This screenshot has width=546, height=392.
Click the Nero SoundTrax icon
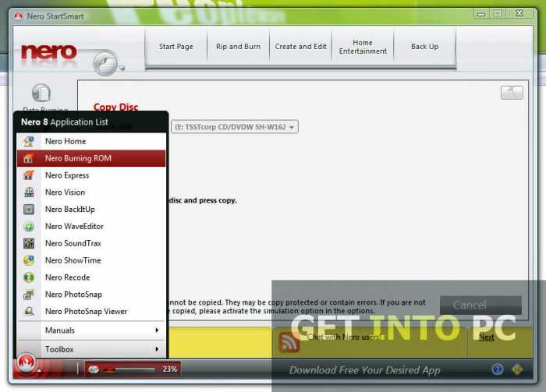point(29,243)
